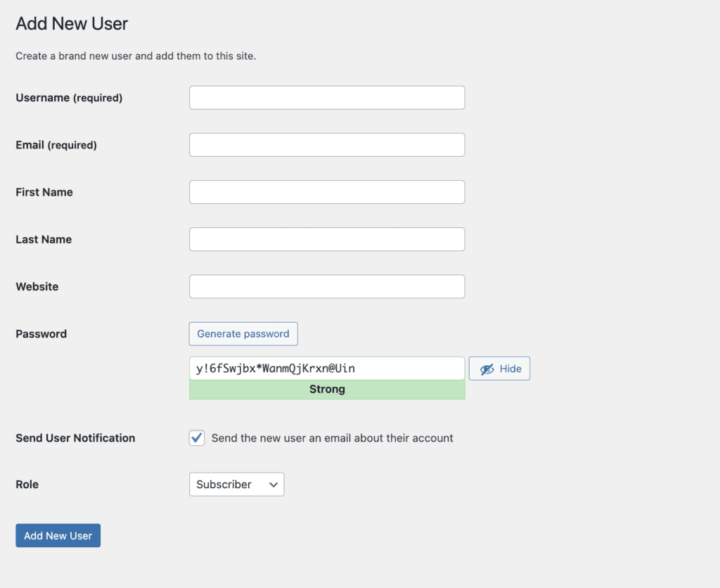This screenshot has height=588, width=720.
Task: Place cursor in the Website field
Action: pos(327,286)
